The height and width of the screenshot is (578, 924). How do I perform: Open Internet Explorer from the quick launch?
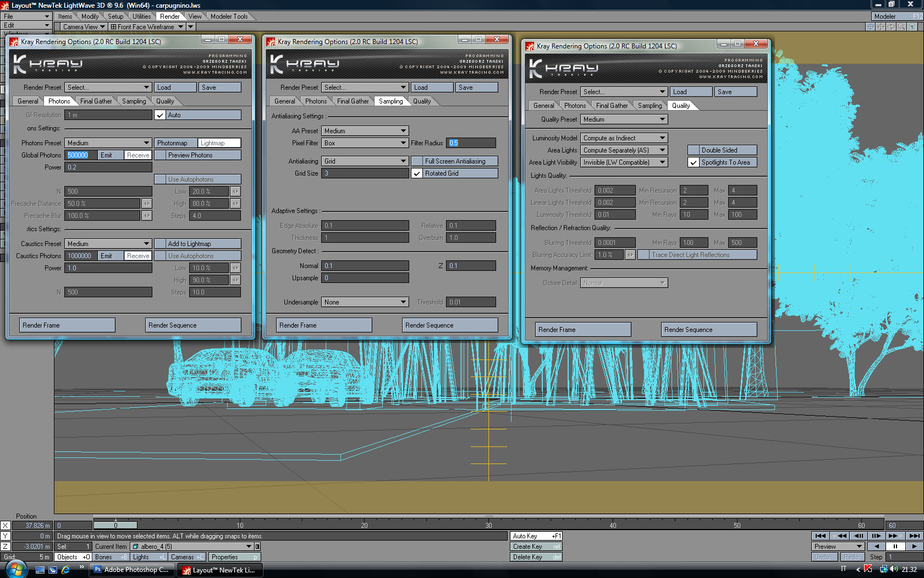pos(65,570)
